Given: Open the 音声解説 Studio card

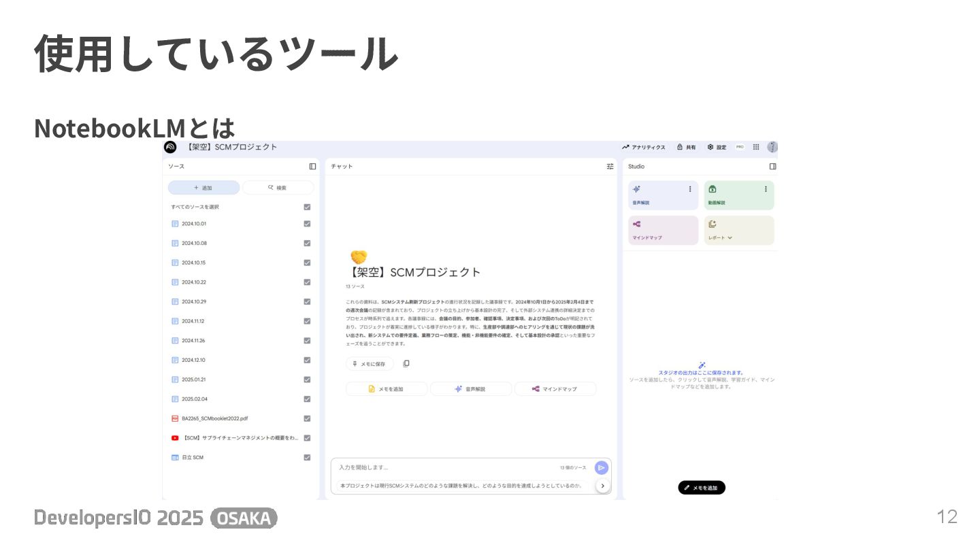Looking at the screenshot, I should point(663,195).
